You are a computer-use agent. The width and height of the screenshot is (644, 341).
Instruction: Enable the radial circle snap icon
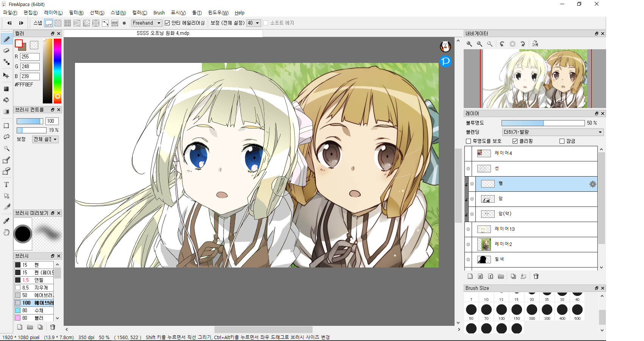tap(96, 23)
